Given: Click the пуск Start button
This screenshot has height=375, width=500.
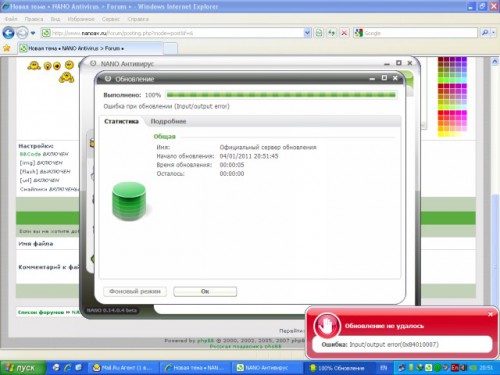Looking at the screenshot, I should pyautogui.click(x=22, y=368).
